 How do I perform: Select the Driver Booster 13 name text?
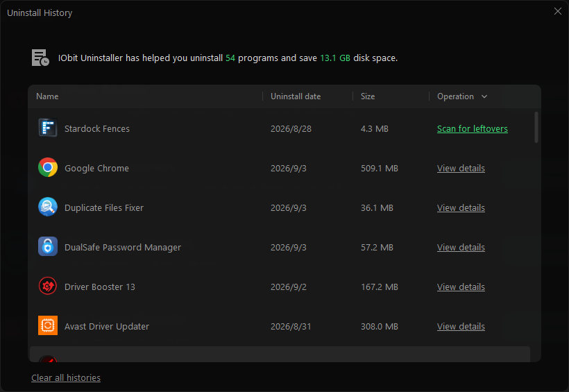click(100, 287)
